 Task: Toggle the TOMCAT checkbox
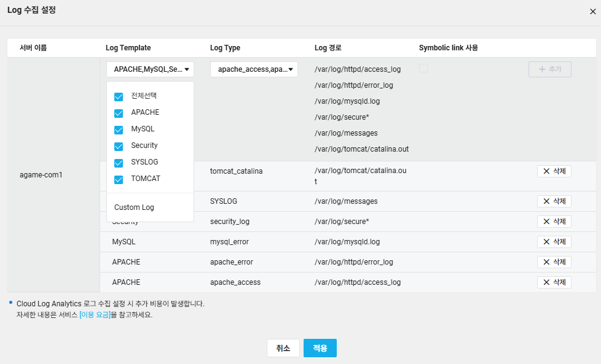click(x=119, y=179)
